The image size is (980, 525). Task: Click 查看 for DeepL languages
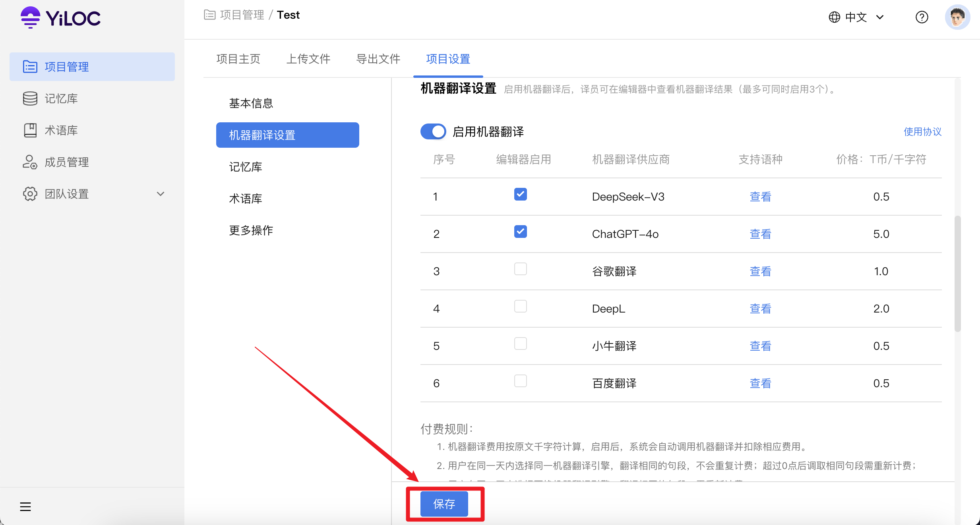pyautogui.click(x=760, y=309)
